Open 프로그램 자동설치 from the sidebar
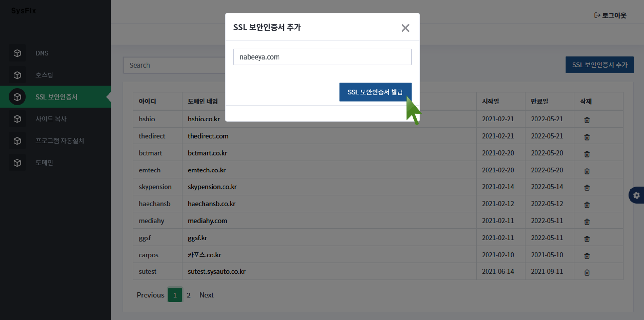The width and height of the screenshot is (644, 320). coord(60,141)
